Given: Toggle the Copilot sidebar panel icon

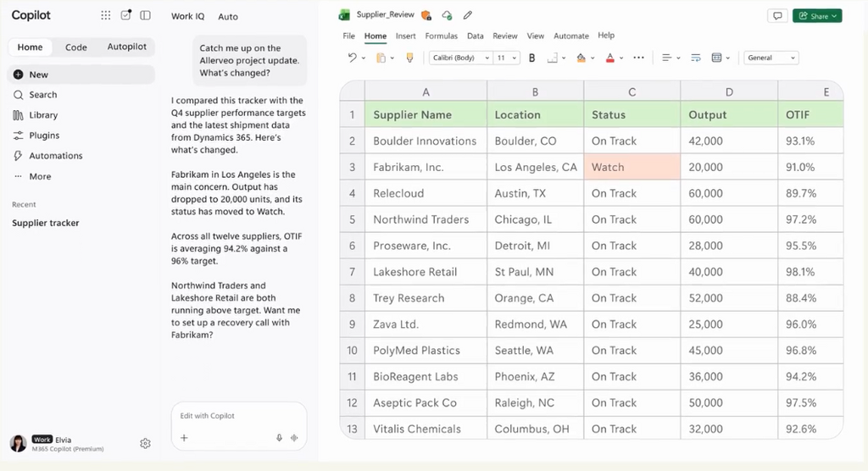Looking at the screenshot, I should [146, 15].
